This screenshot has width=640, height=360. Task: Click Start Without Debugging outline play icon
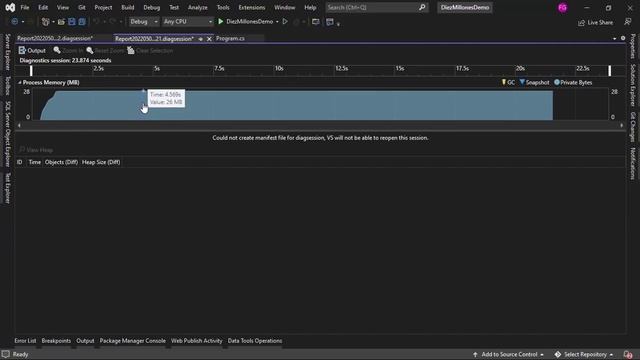click(285, 22)
